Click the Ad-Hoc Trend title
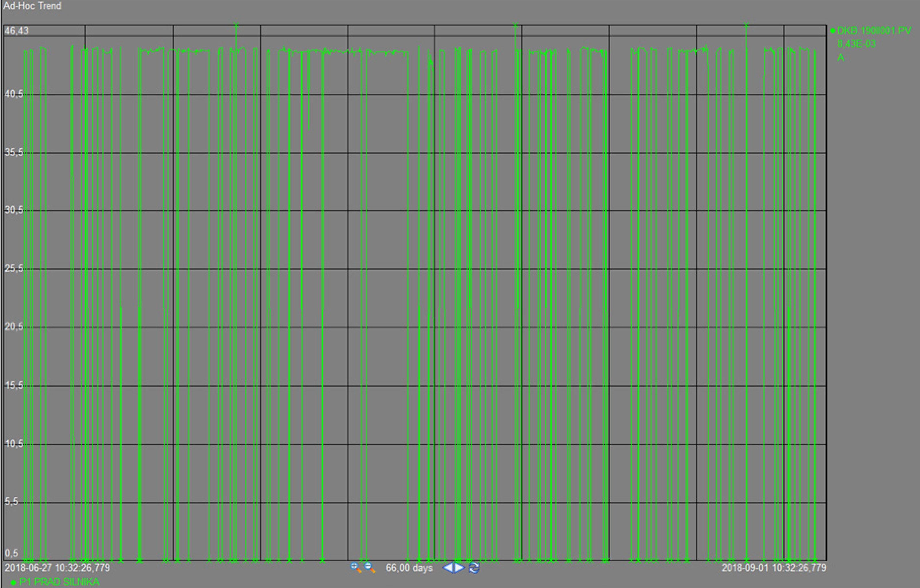Screen dimensions: 920x588 pyautogui.click(x=32, y=6)
